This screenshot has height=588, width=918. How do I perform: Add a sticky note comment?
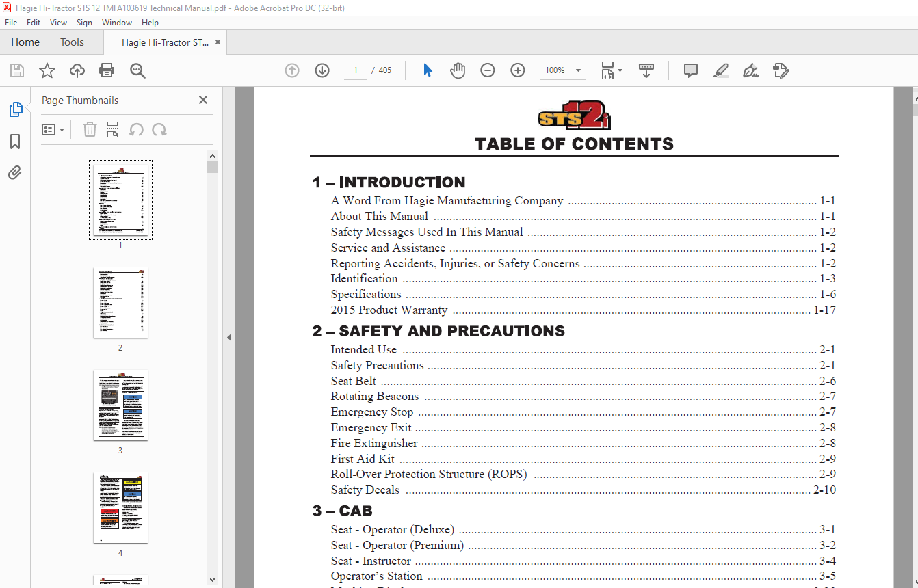pos(691,70)
